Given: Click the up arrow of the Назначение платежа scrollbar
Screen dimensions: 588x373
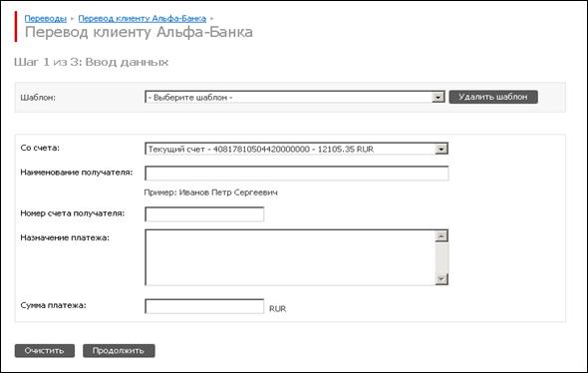Looking at the screenshot, I should (x=441, y=236).
